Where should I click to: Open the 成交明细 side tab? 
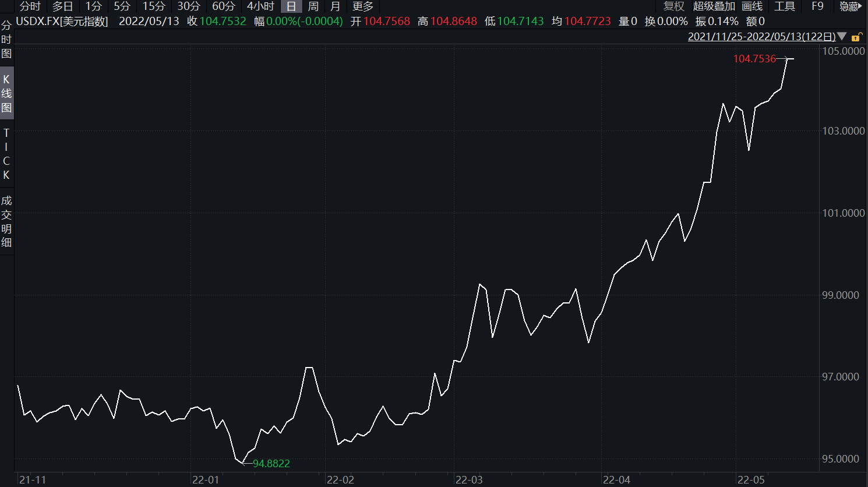tap(6, 221)
